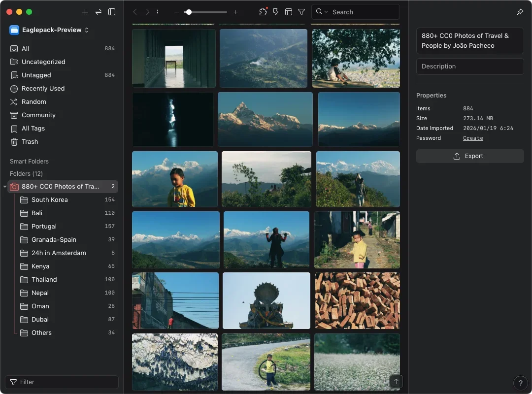
Task: Open the Eaglepack-Preview library dropdown
Action: click(49, 30)
